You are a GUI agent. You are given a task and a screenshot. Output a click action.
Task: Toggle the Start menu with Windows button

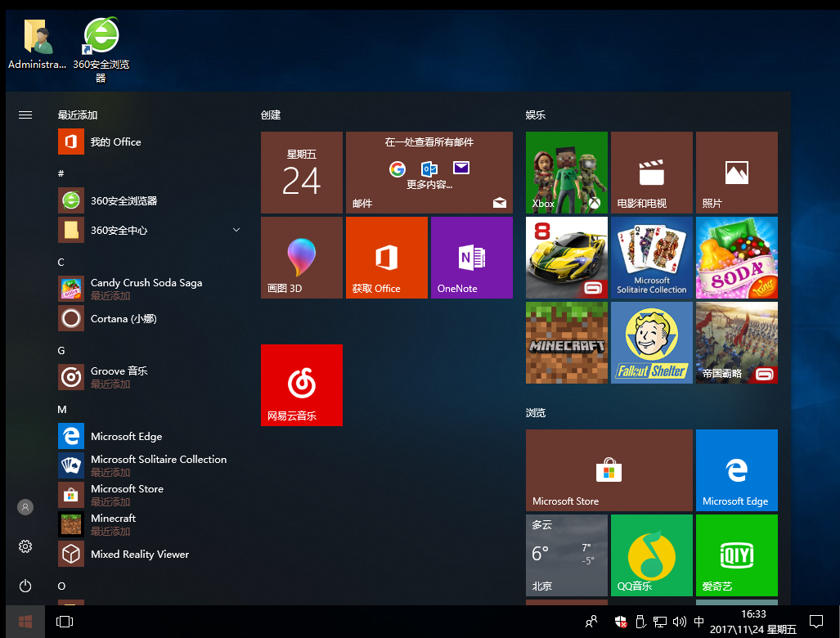tap(25, 622)
